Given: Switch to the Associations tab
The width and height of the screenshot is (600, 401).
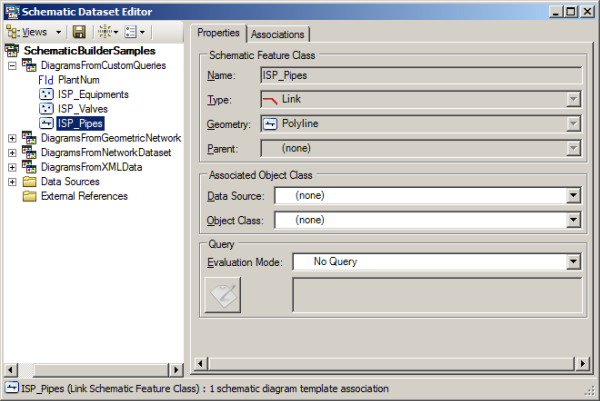Looking at the screenshot, I should tap(278, 34).
